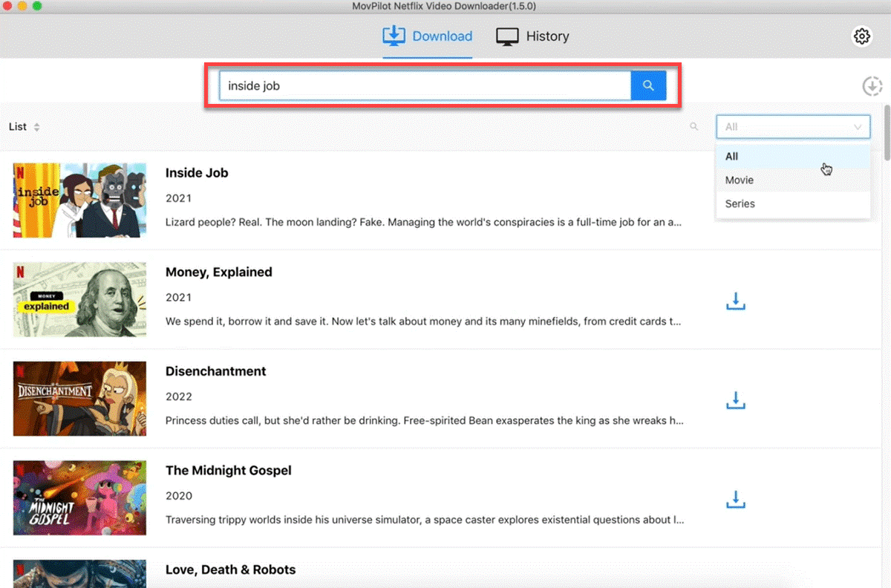Select the Download tab
This screenshot has height=588, width=891.
pyautogui.click(x=428, y=36)
